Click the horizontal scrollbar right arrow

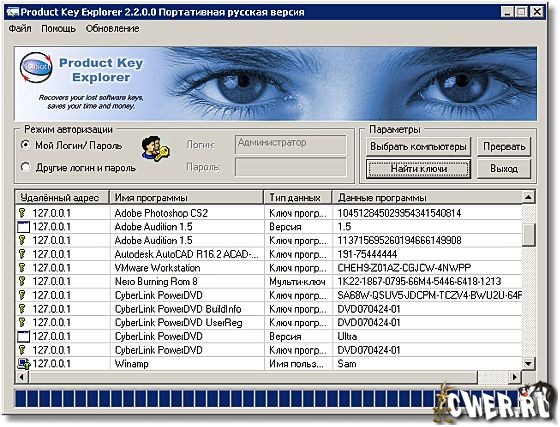click(x=515, y=377)
